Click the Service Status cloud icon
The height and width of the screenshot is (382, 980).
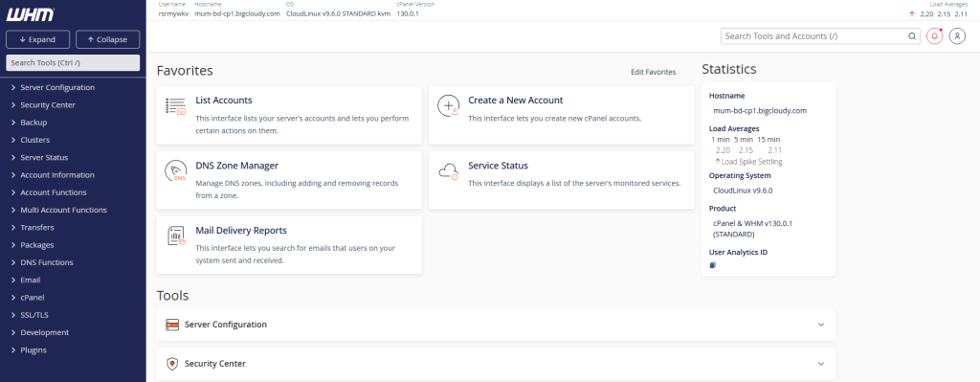(x=449, y=171)
